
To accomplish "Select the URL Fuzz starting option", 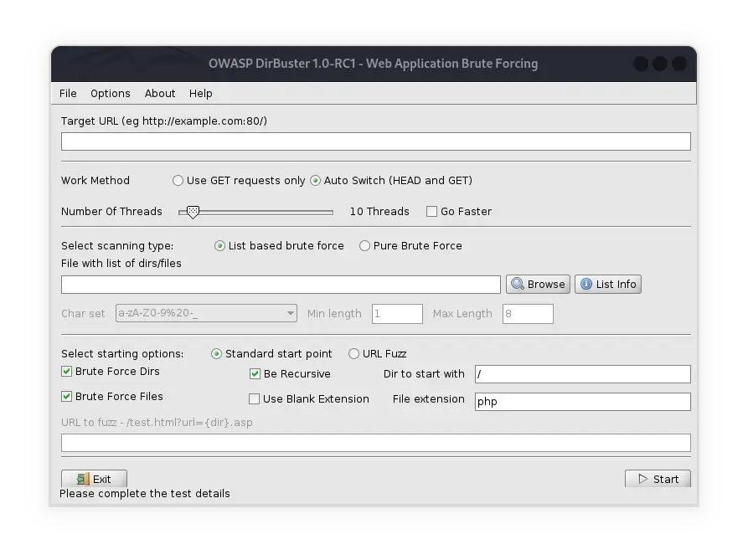I will [x=354, y=354].
